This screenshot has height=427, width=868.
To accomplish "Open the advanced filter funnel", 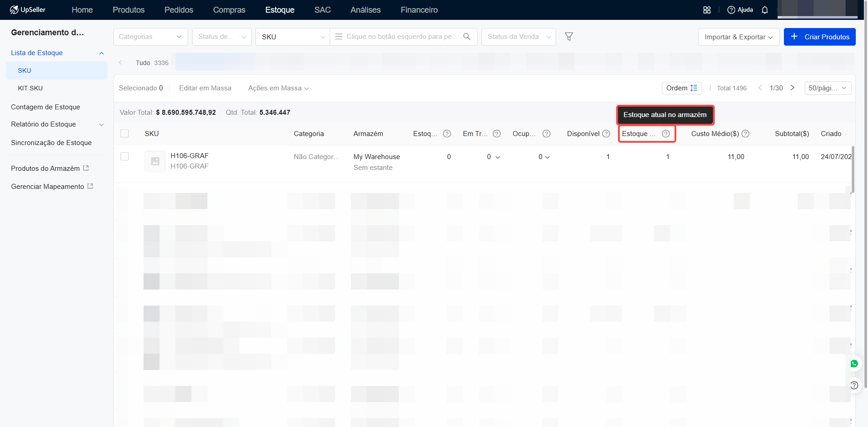I will 569,37.
